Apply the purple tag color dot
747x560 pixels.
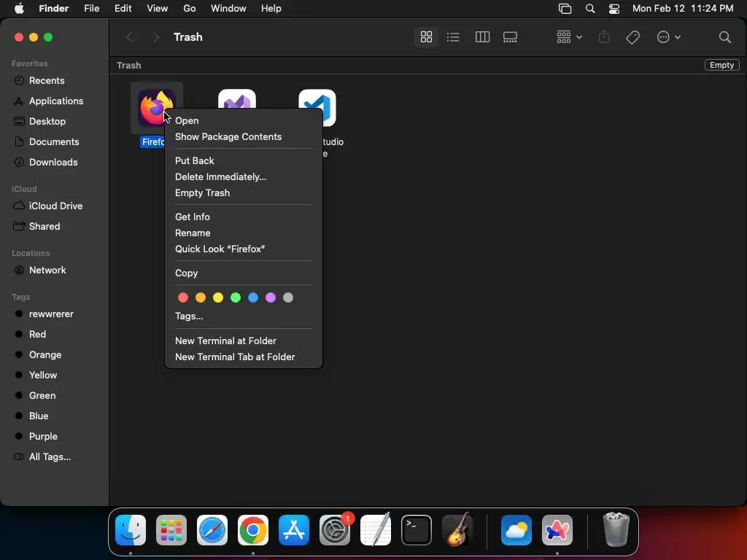click(x=271, y=297)
